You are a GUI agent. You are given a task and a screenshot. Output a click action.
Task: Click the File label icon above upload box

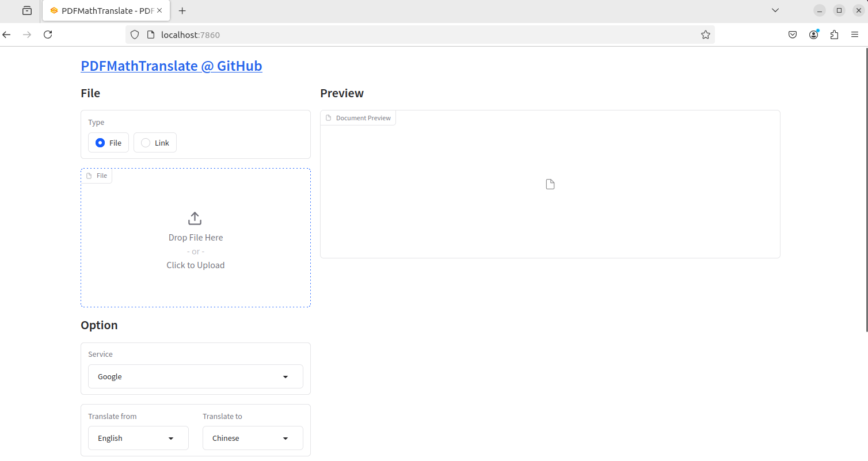89,176
